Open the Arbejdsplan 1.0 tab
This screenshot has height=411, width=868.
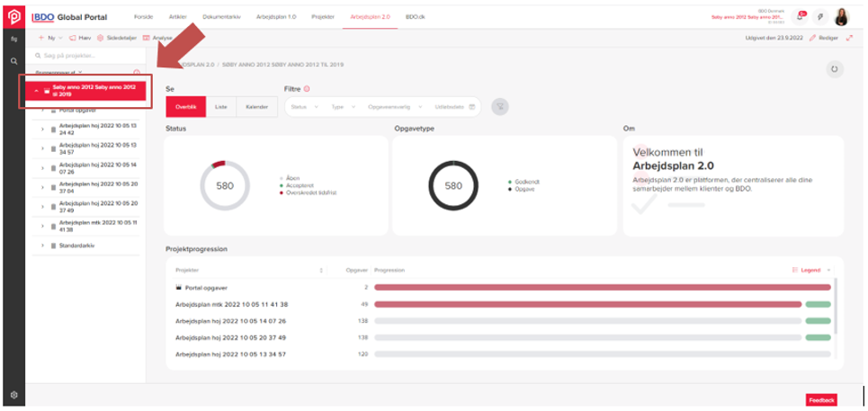click(276, 17)
